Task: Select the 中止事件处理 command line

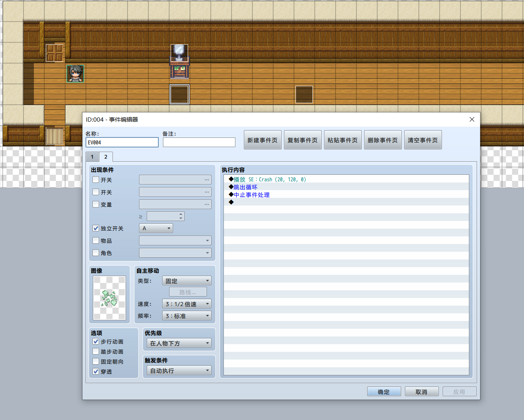Action: tap(346, 195)
